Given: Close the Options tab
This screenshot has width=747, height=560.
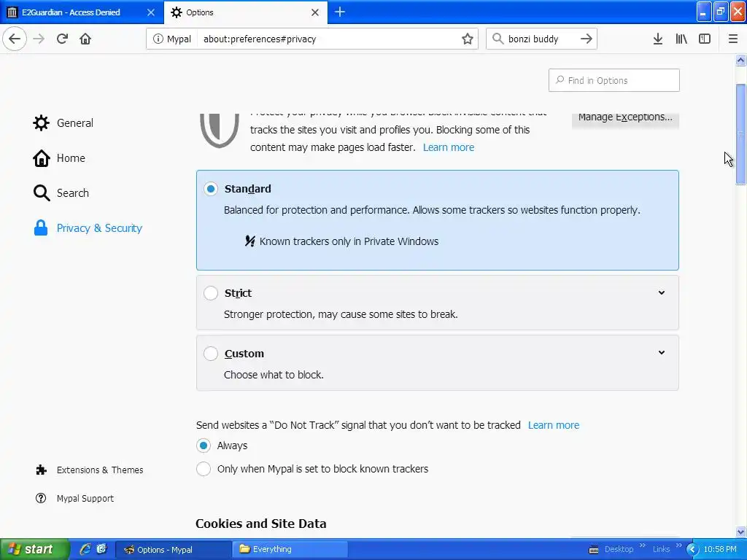Looking at the screenshot, I should coord(315,12).
